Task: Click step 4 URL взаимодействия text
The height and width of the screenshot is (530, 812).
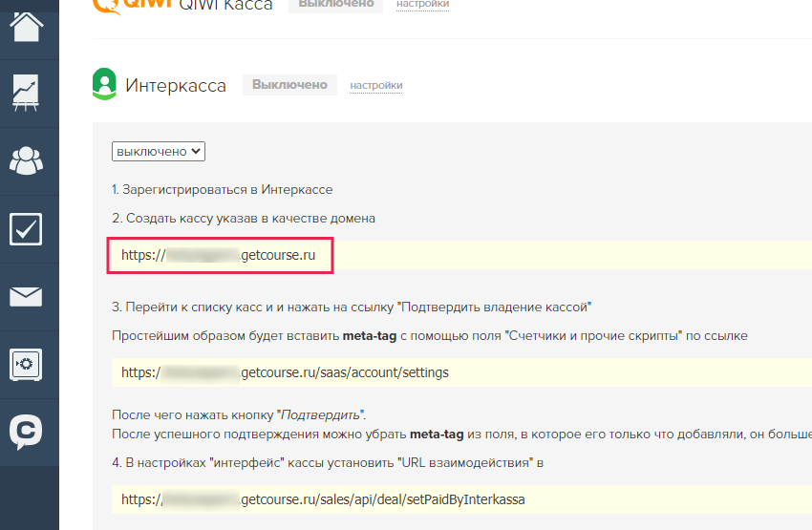Action: point(328,463)
